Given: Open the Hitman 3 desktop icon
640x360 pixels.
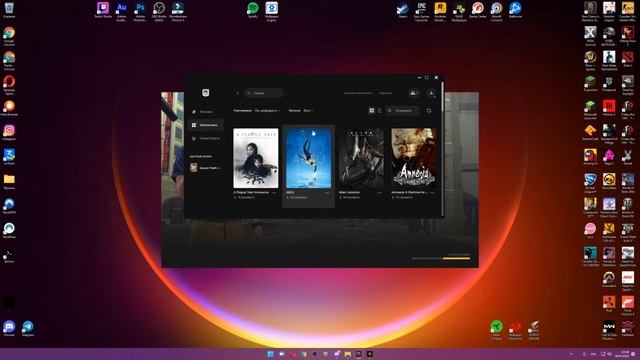Looking at the screenshot, I should 609,108.
